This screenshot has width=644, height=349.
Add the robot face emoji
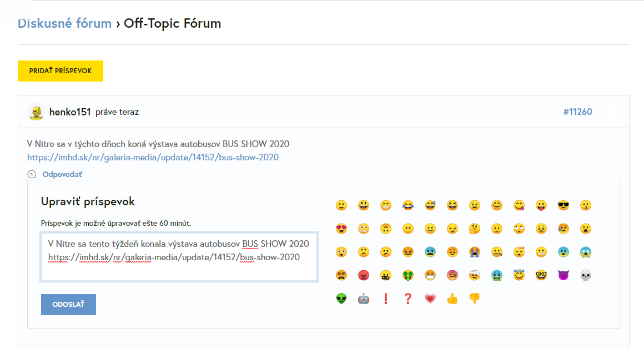coord(363,299)
